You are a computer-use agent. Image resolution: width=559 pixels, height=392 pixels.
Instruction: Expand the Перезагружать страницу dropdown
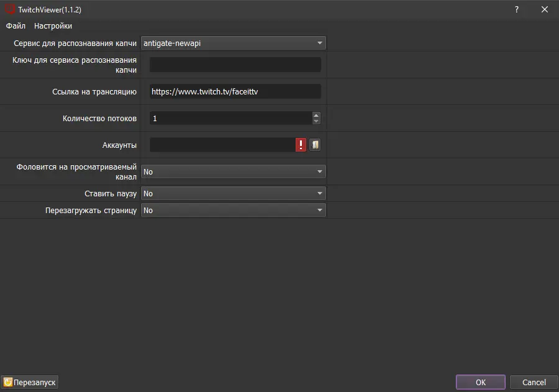[x=234, y=211]
